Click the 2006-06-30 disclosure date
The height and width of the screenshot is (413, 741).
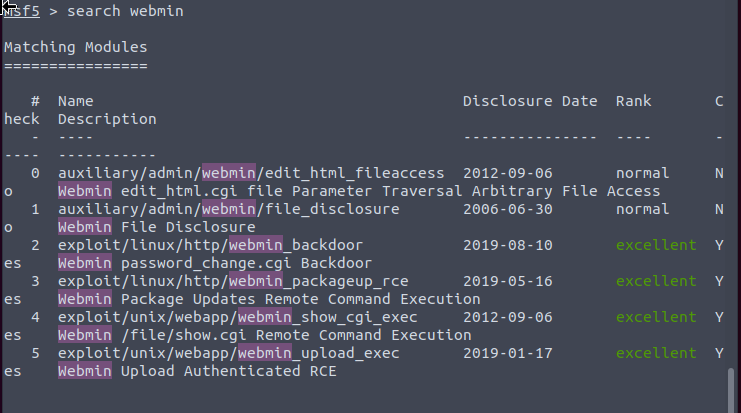[x=508, y=209]
